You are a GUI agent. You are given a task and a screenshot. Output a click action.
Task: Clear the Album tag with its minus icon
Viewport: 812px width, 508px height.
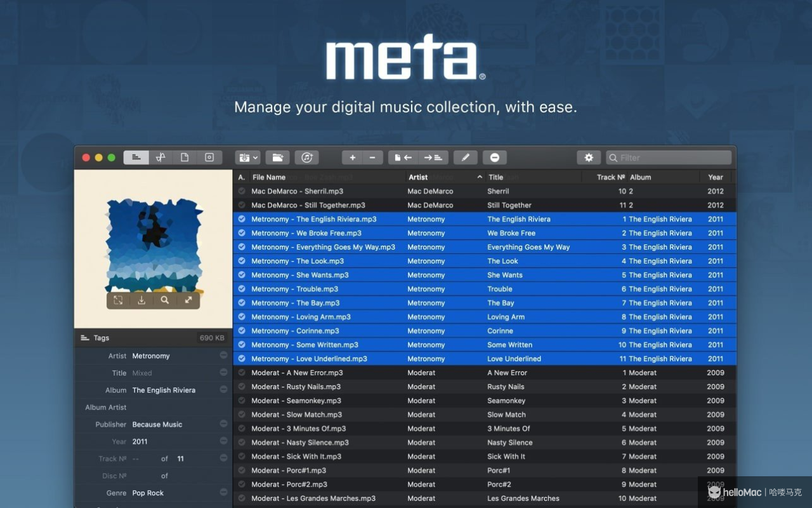[223, 389]
